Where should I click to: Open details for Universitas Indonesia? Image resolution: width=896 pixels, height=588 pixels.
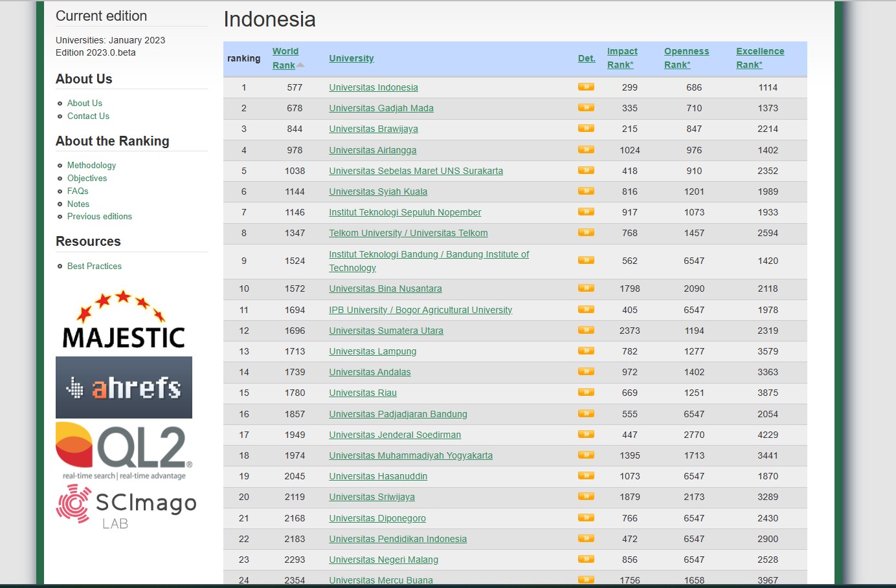point(586,87)
